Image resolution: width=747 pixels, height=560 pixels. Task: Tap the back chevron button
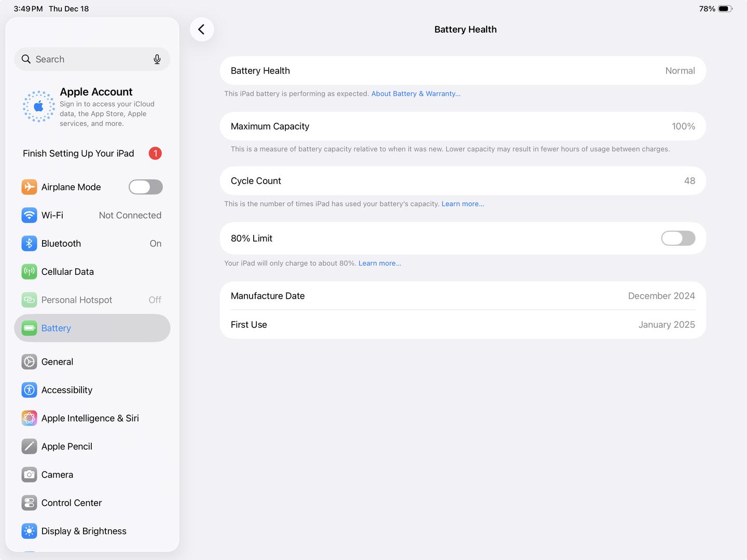(202, 30)
